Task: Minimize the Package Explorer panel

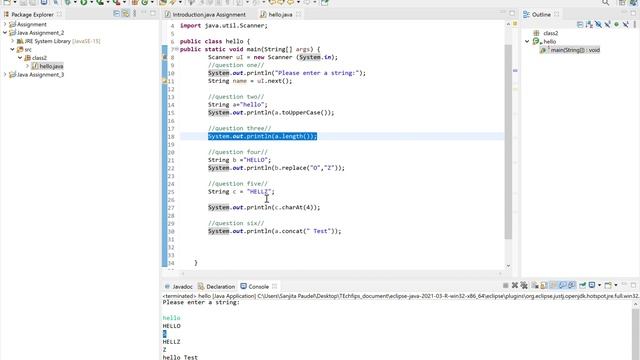Action: 144,13
